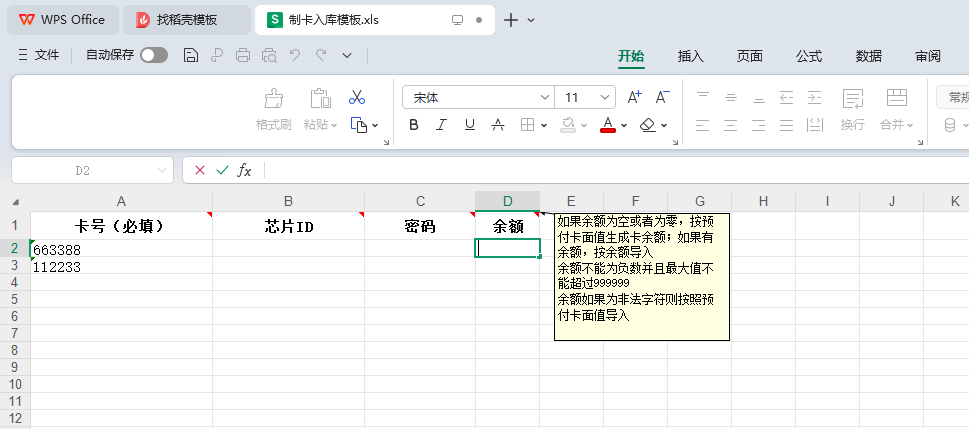The height and width of the screenshot is (429, 969).
Task: Click the fx insert function icon
Action: coord(244,170)
